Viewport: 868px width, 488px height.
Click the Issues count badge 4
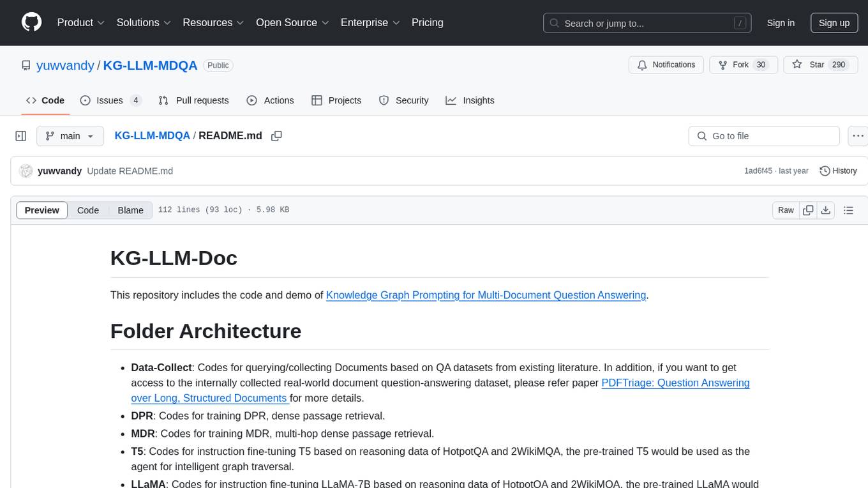[x=135, y=100]
